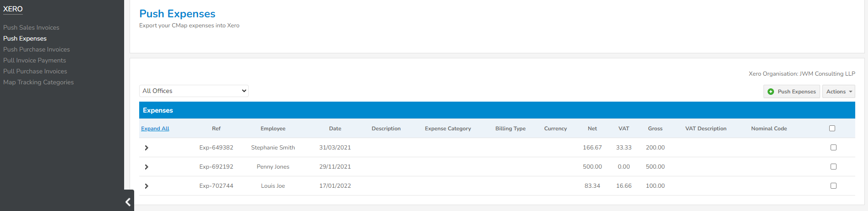Collapse the sidebar with the left chevron
Viewport: 868px width, 211px height.
tap(128, 201)
